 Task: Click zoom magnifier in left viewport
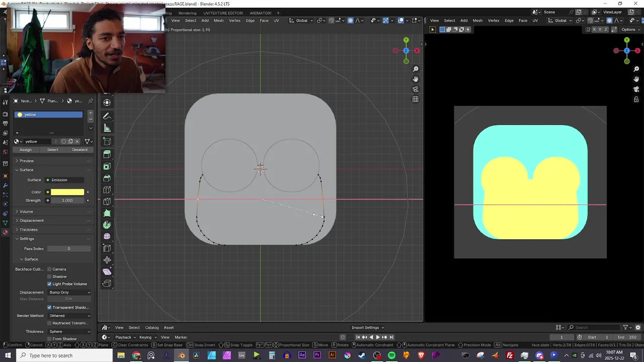click(x=416, y=69)
